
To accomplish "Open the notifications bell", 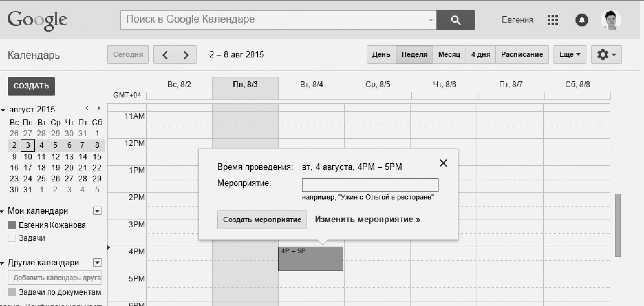I will click(x=582, y=20).
